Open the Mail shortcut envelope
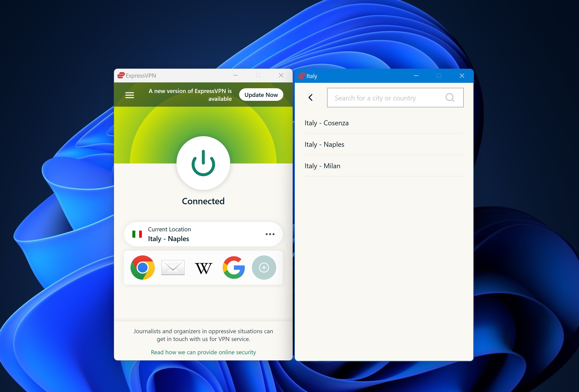The width and height of the screenshot is (579, 392). [x=173, y=267]
